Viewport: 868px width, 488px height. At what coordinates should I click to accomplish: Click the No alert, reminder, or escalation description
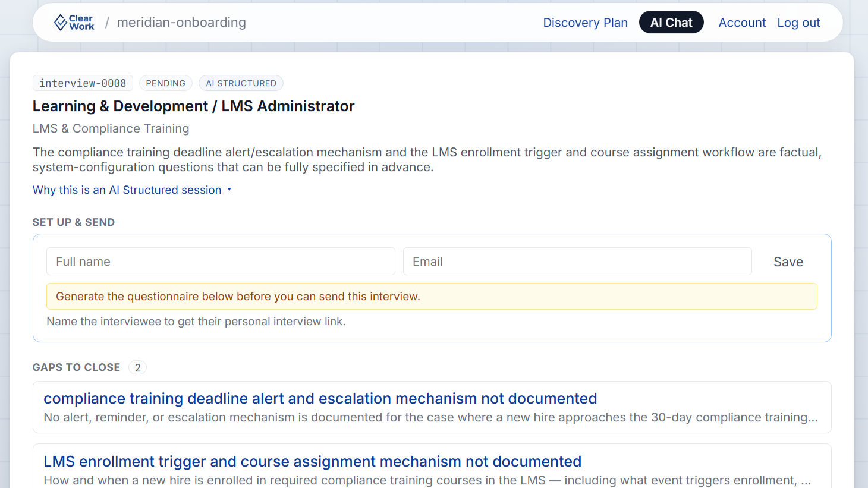431,417
